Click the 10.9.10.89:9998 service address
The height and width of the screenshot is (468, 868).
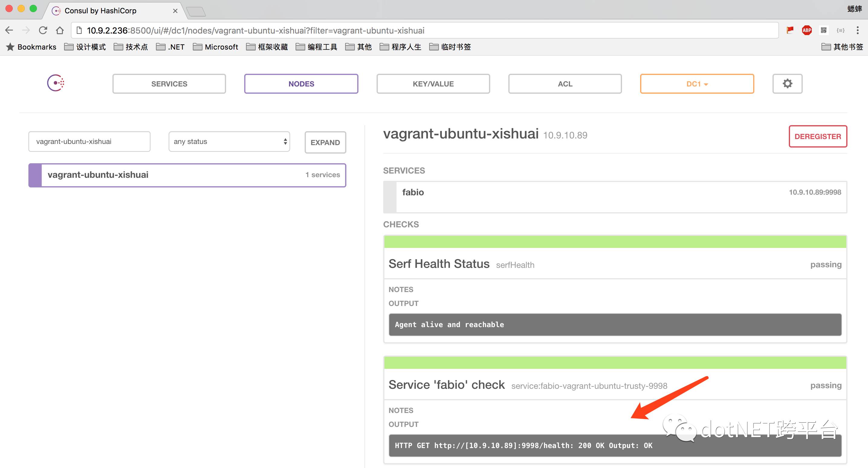tap(815, 192)
